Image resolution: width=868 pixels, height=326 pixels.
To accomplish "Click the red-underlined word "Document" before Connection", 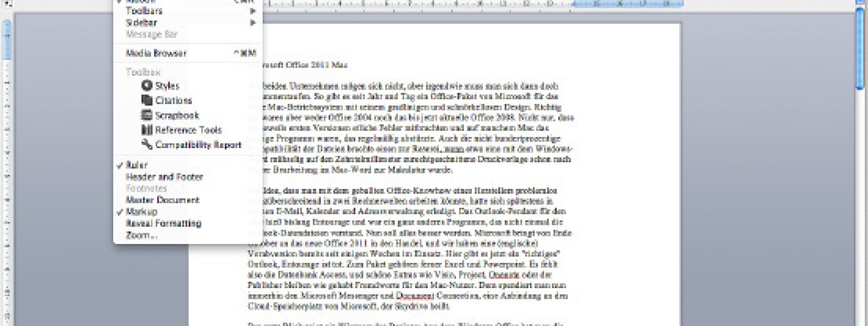I will click(414, 296).
